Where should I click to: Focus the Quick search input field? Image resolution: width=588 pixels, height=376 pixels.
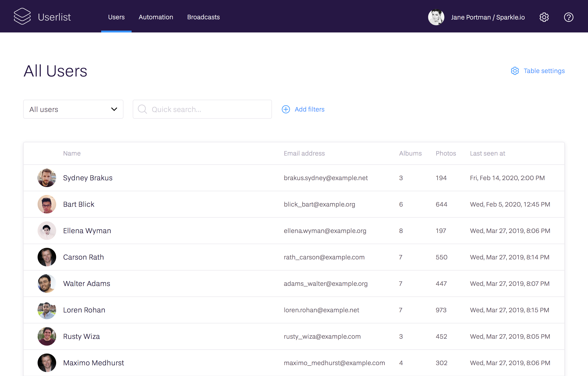pos(208,109)
